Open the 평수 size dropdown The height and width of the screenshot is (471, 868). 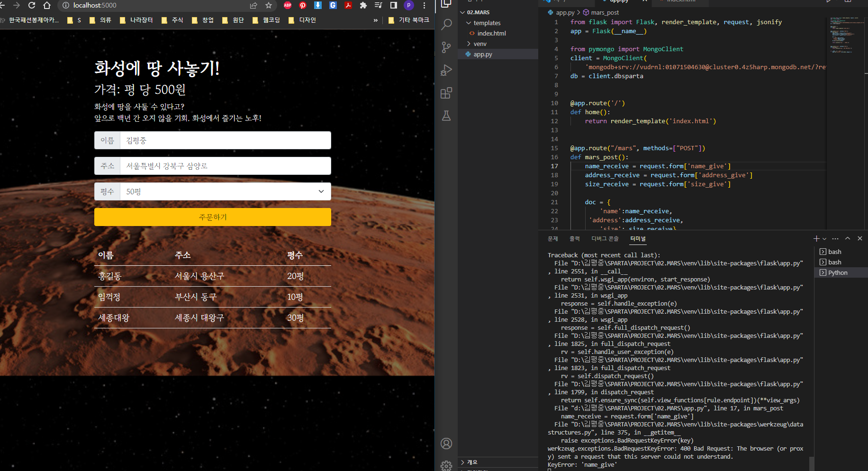tap(225, 191)
